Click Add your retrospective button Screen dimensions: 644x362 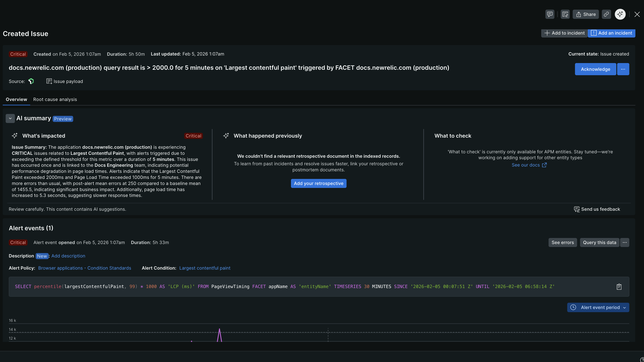(318, 183)
